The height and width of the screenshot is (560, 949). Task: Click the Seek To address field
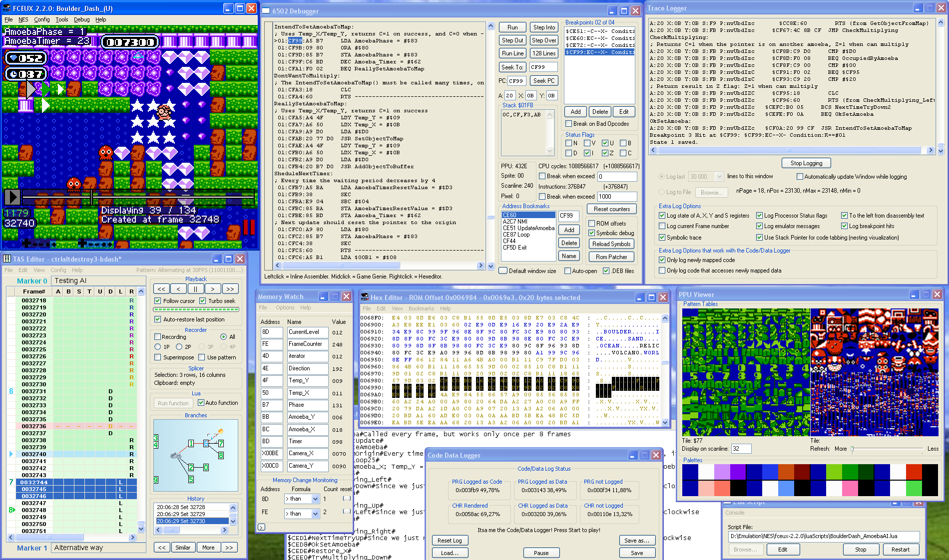point(543,67)
